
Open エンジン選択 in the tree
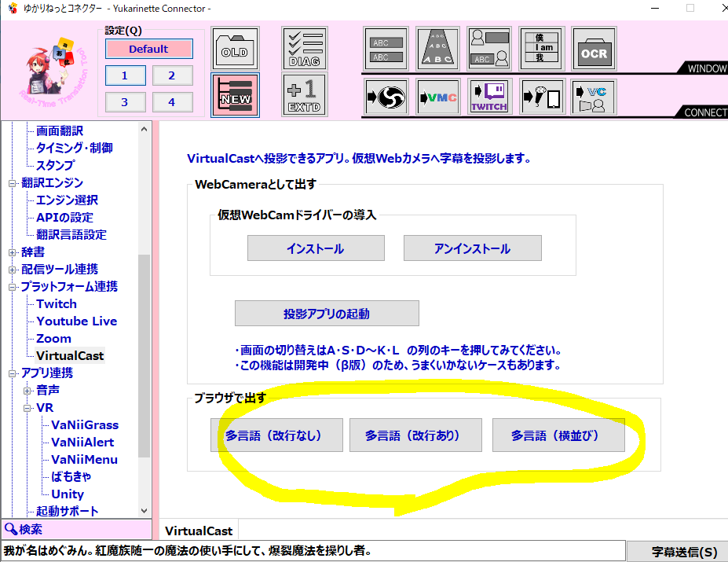pyautogui.click(x=68, y=200)
